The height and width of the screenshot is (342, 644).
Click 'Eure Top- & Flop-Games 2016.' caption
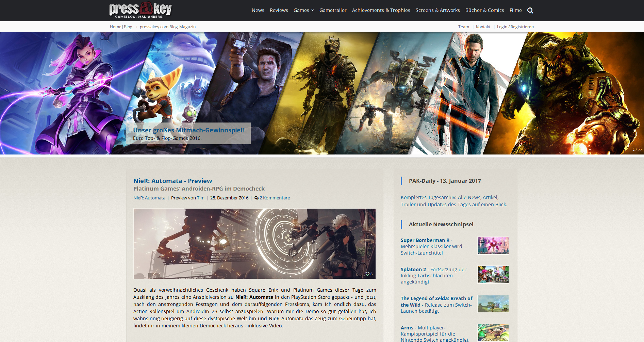tap(167, 138)
